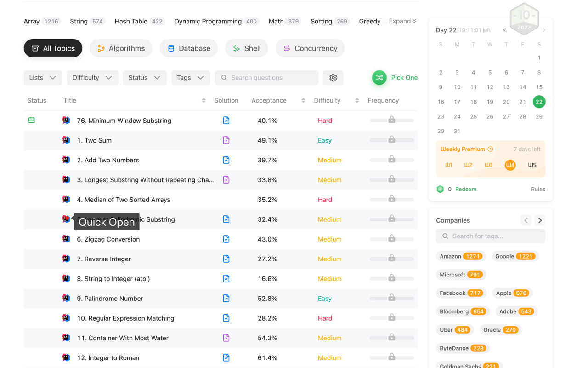
Task: Open the settings gear beside the search bar
Action: pyautogui.click(x=333, y=77)
